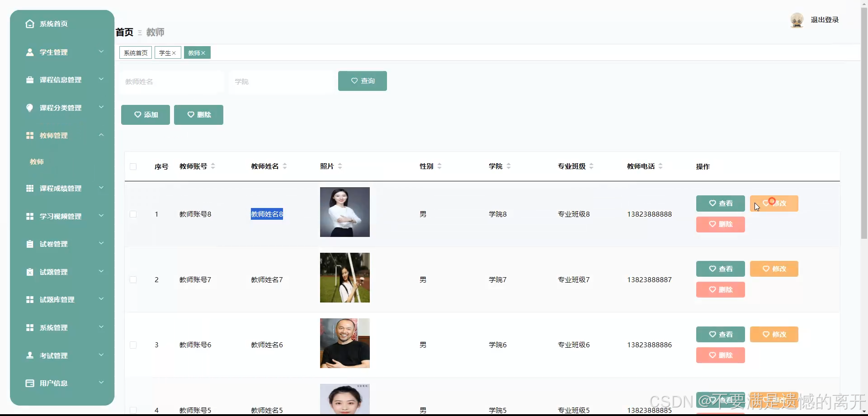Click the stamp icon beside 考试管理
Image resolution: width=868 pixels, height=416 pixels.
30,355
